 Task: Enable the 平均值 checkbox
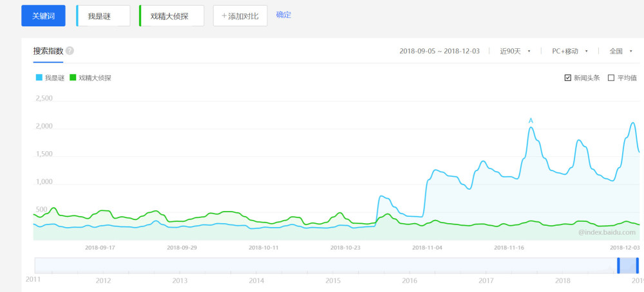pyautogui.click(x=611, y=78)
